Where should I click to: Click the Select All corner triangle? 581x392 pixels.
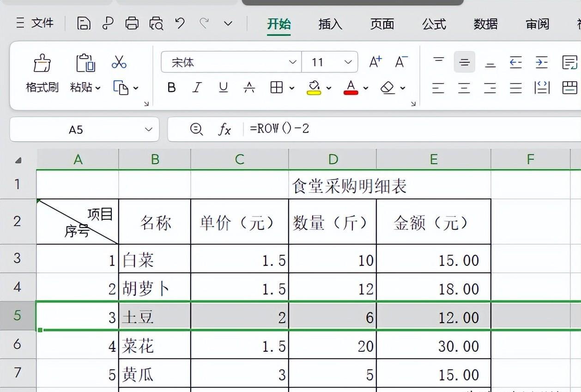coord(18,160)
